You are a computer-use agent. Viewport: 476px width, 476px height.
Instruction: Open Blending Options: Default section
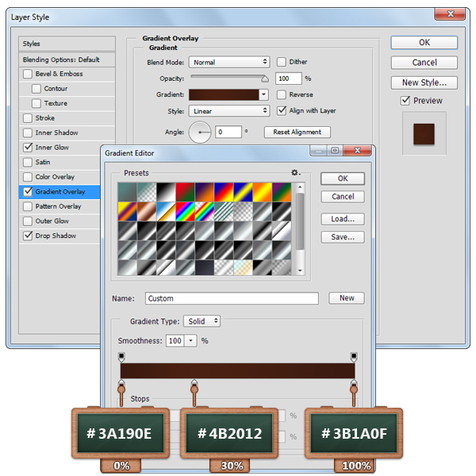point(61,59)
